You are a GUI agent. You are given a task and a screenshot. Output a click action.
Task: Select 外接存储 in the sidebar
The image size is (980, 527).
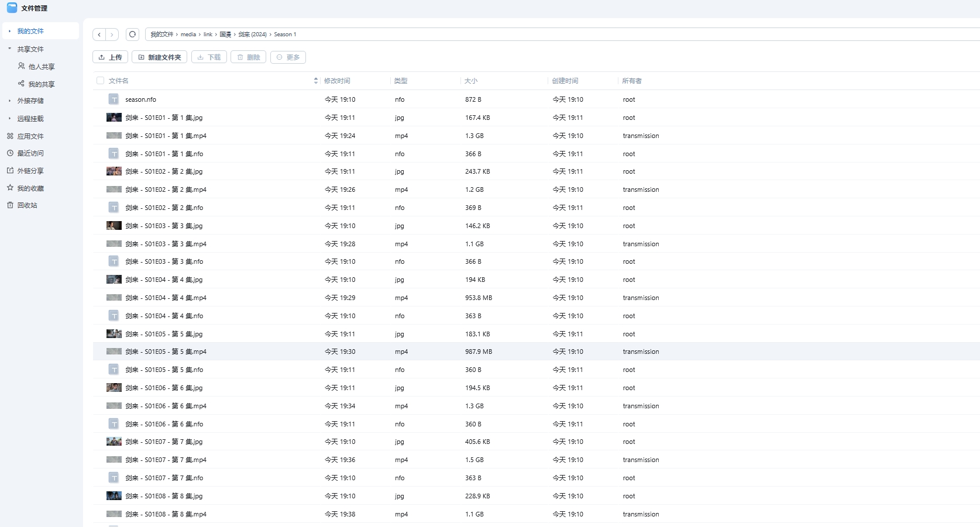point(30,101)
